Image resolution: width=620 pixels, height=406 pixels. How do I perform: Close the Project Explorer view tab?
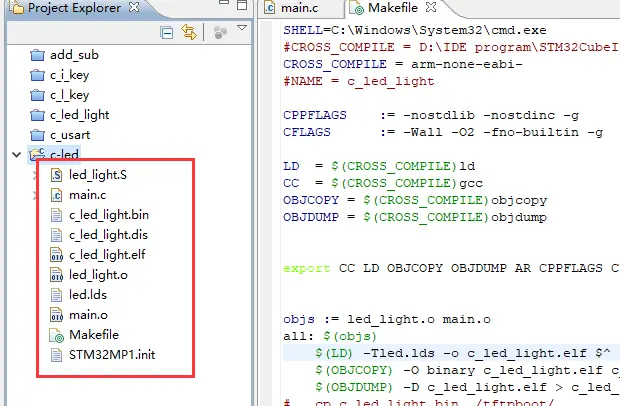134,7
